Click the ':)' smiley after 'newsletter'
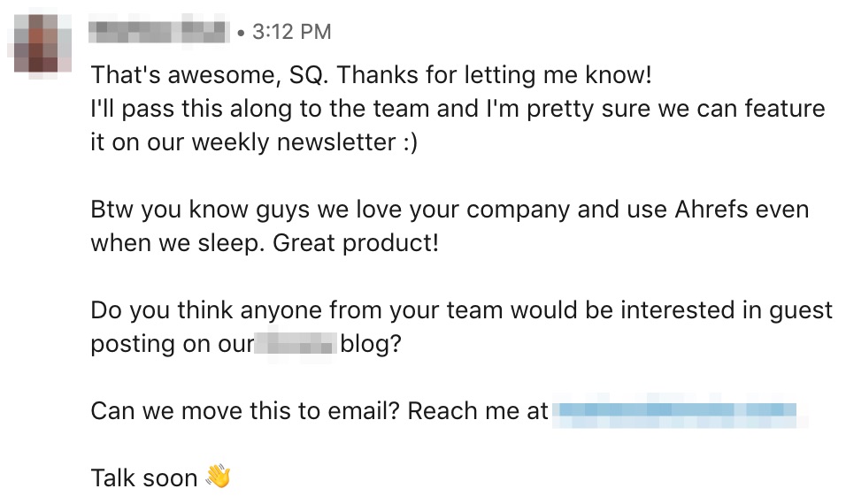The height and width of the screenshot is (504, 846). pos(411,143)
